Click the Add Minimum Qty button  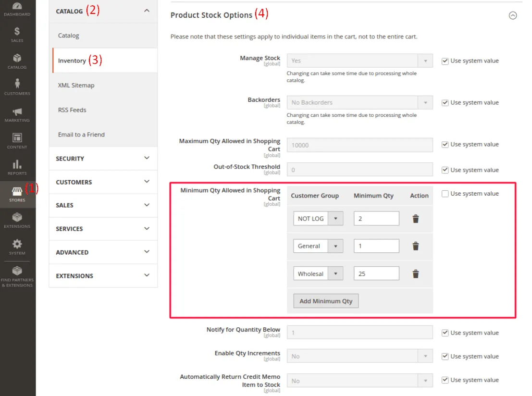click(326, 301)
